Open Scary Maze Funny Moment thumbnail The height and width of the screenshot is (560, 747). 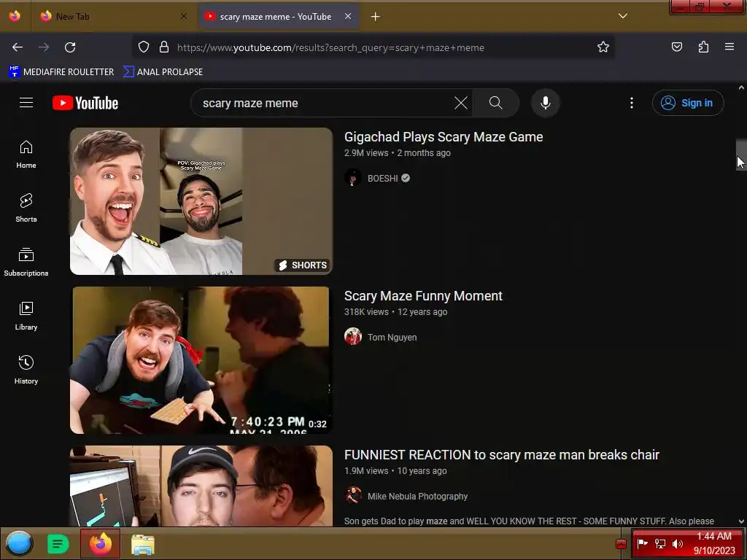pos(201,360)
